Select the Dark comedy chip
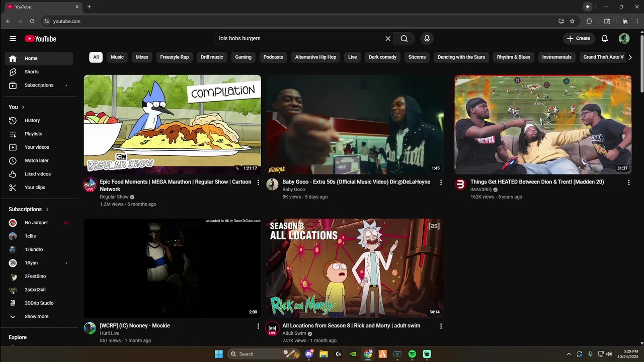 [x=382, y=57]
